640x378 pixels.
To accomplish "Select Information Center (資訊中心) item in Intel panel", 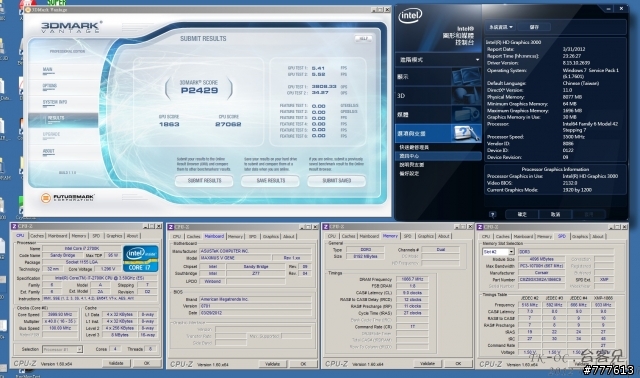I will point(438,156).
